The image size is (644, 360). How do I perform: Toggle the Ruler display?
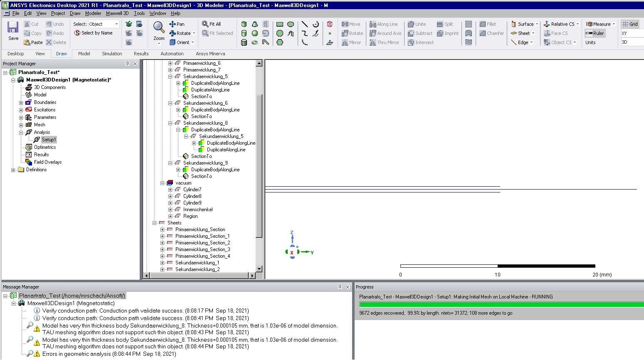[x=595, y=33]
